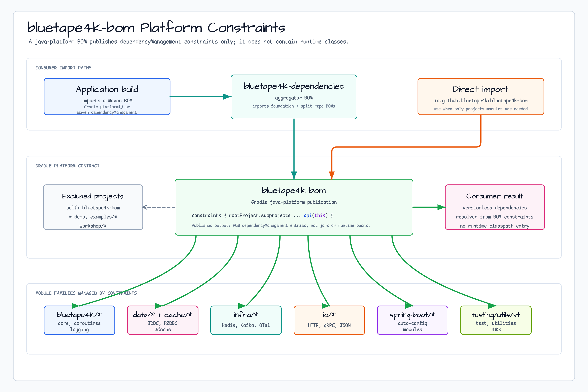
Task: Select the io/* module family card
Action: [329, 320]
